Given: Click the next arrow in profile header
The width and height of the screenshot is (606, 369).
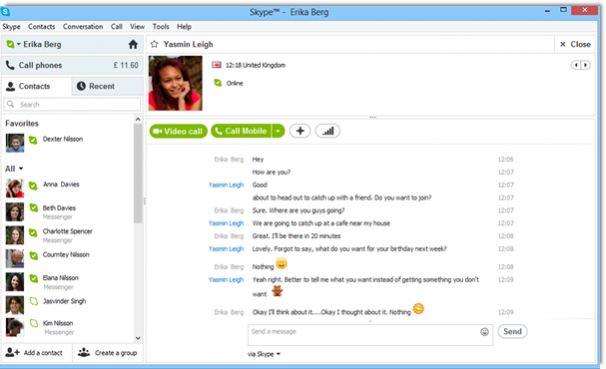Looking at the screenshot, I should 586,65.
